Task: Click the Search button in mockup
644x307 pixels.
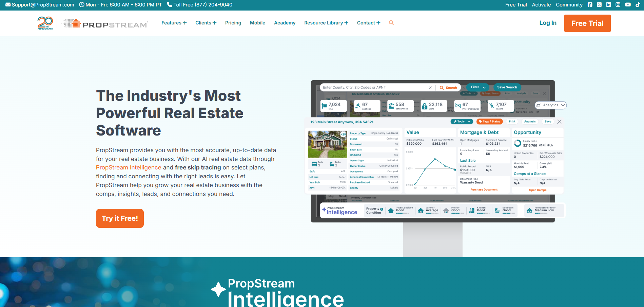Action: (x=448, y=88)
